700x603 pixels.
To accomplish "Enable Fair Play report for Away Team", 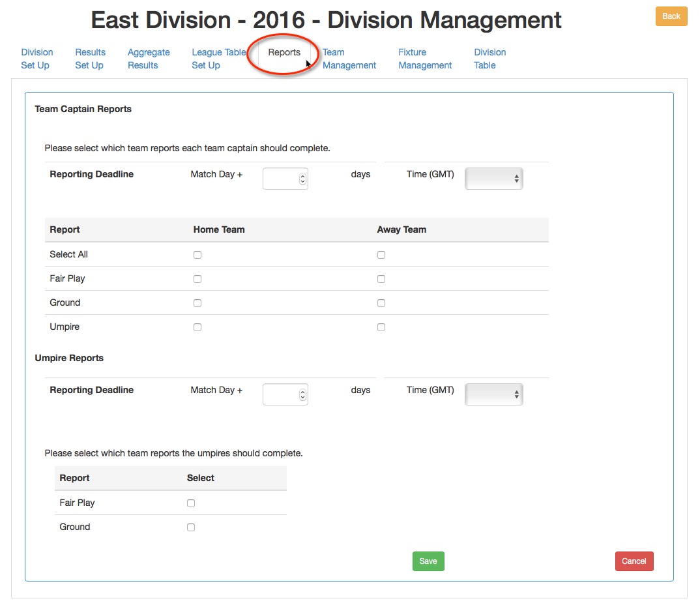I will 381,279.
